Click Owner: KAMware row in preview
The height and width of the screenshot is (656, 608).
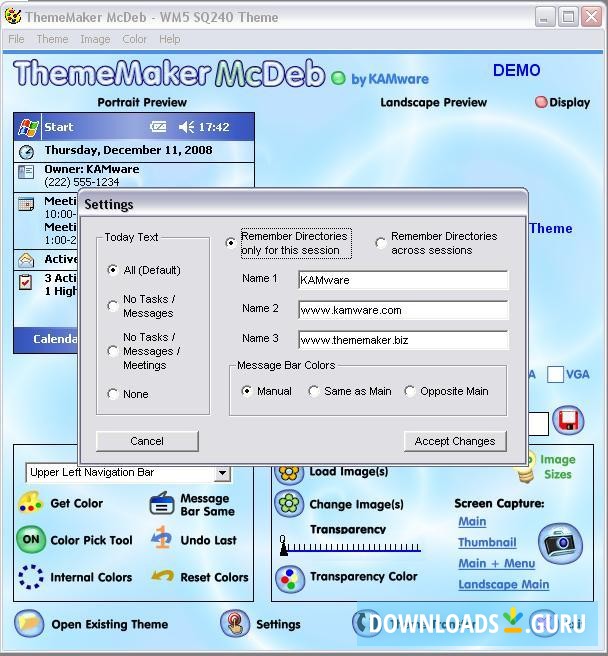tap(134, 175)
